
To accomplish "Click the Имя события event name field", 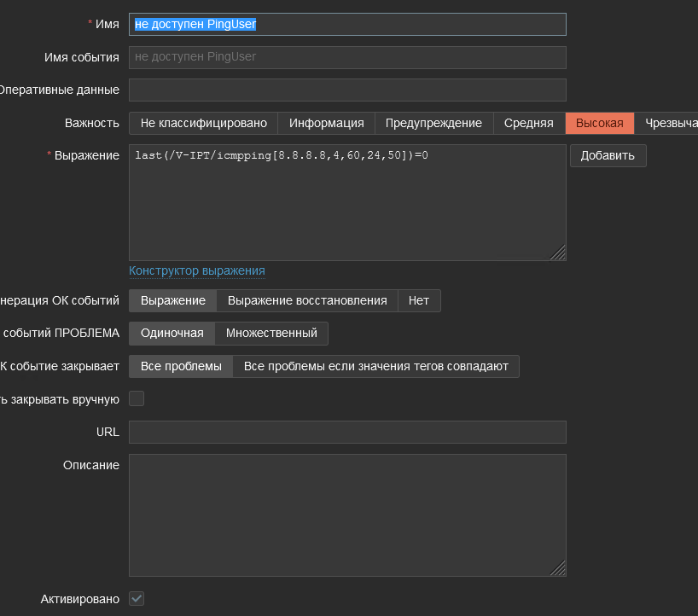I will (347, 57).
